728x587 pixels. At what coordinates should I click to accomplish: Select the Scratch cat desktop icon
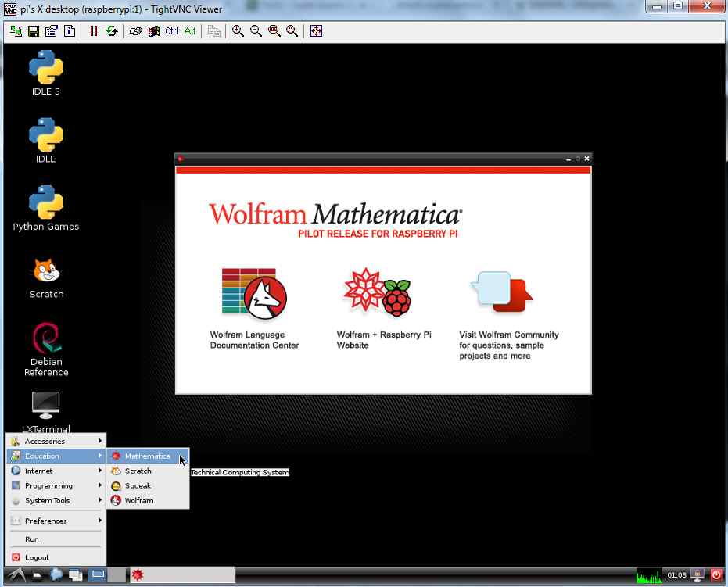pyautogui.click(x=46, y=277)
